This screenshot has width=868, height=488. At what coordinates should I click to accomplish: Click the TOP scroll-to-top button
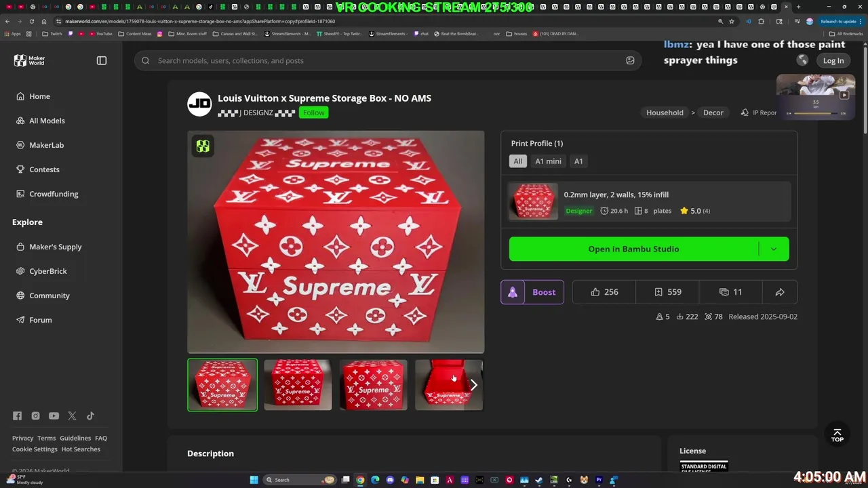click(x=837, y=434)
